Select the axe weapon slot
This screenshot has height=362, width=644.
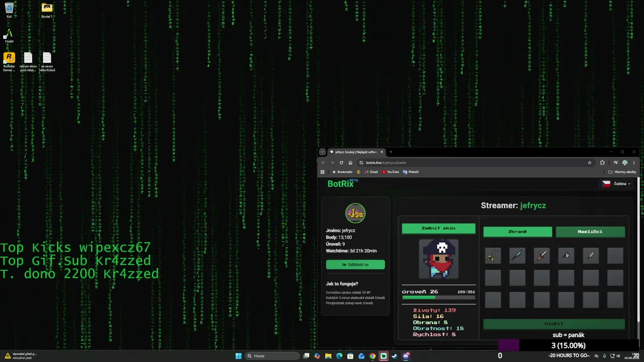(x=566, y=255)
